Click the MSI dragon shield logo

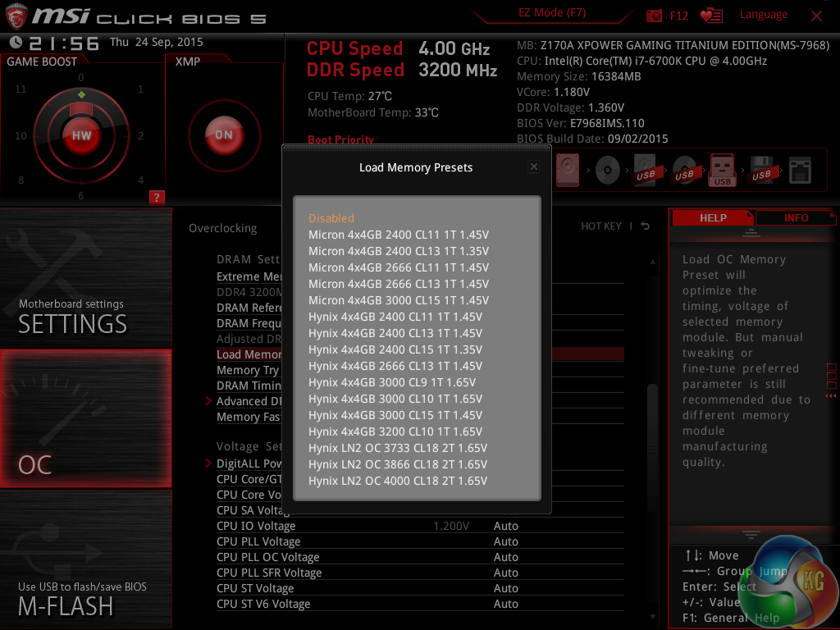16,16
